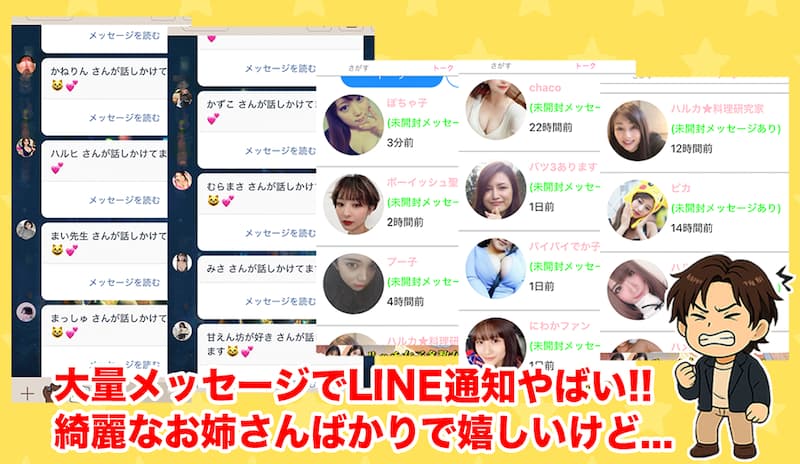Open ぽちゃ子 profile photo
Image resolution: width=800 pixels, height=464 pixels.
pos(354,125)
